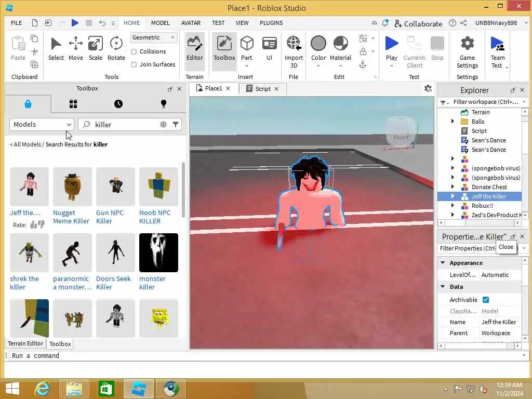Open the Toolbox Inventory grid tab
The image size is (532, 399).
pyautogui.click(x=73, y=104)
